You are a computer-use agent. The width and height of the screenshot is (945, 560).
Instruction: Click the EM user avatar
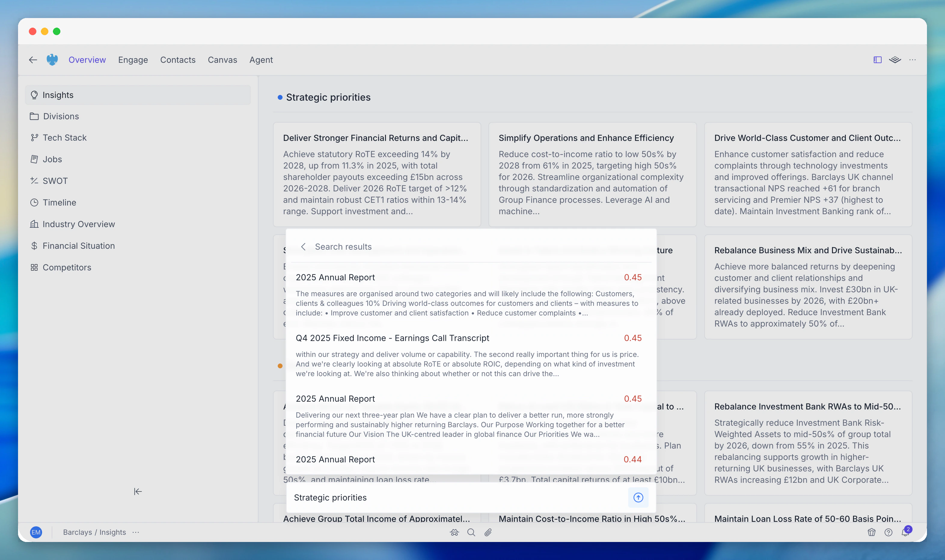click(36, 532)
